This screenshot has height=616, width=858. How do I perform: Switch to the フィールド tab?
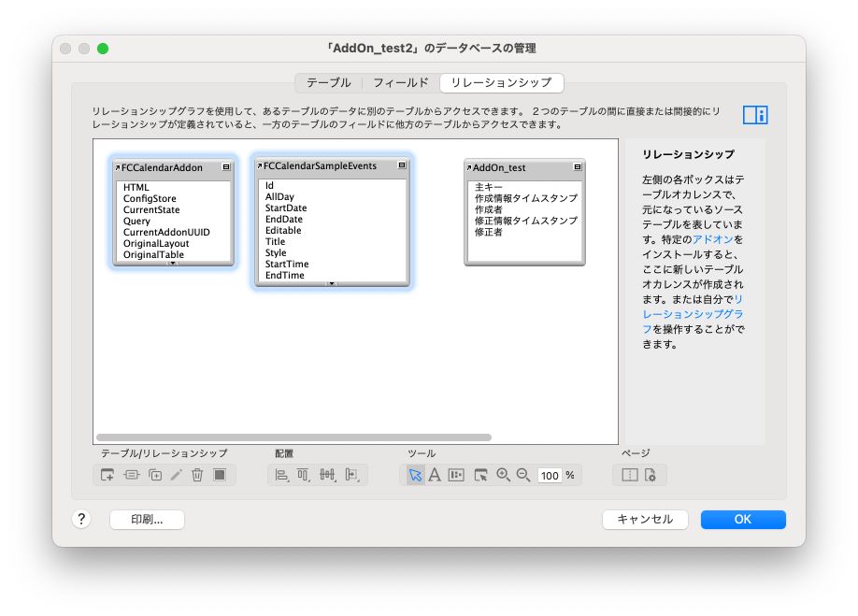401,82
